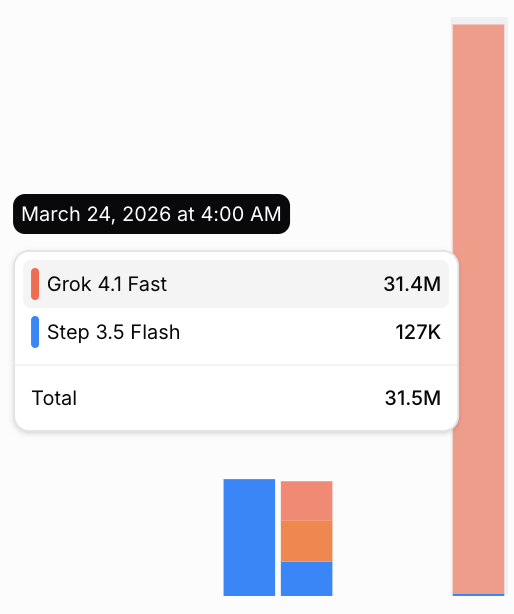Image resolution: width=514 pixels, height=614 pixels.
Task: Click the 127K value for Step 3.5 Flash
Action: click(x=418, y=332)
